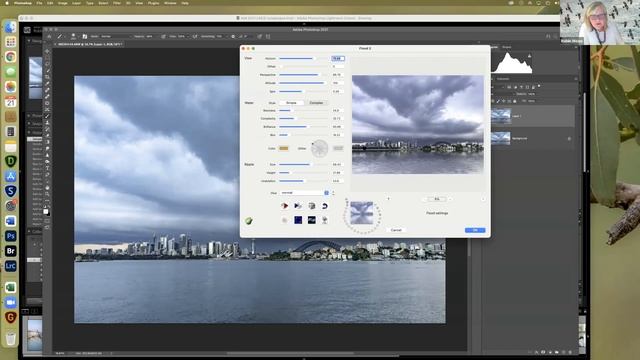Choose Complex water style
Viewport: 640px width, 360px height.
click(x=316, y=103)
